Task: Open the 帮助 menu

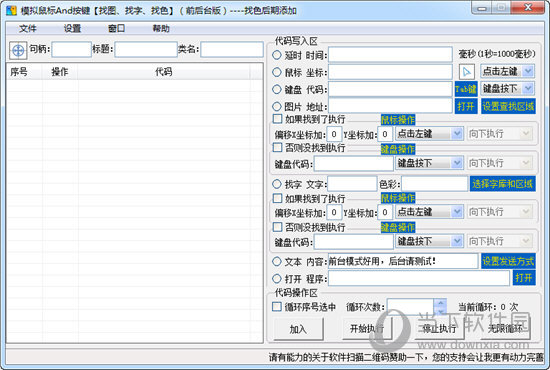Action: click(x=161, y=28)
